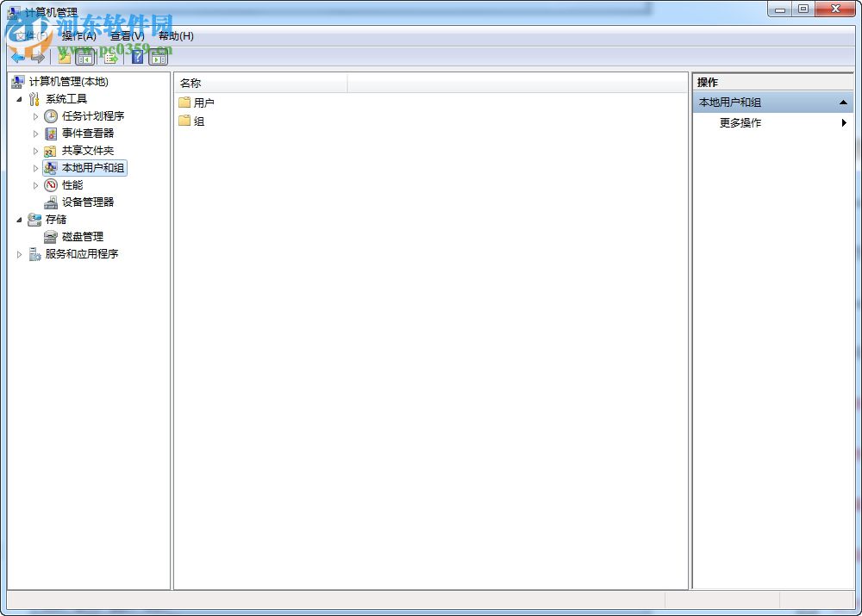862x616 pixels.
Task: Click the back navigation arrow icon
Action: [x=17, y=57]
